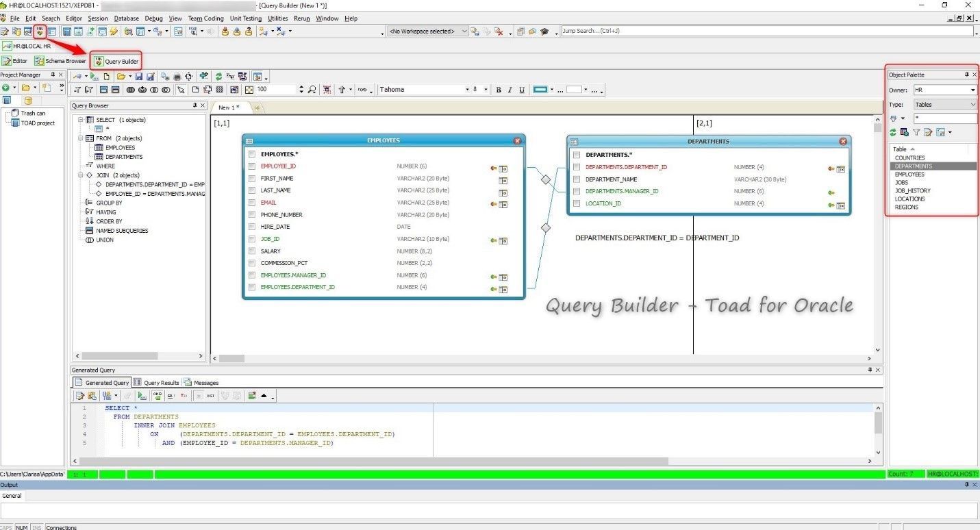Select the arrow pointer tool in diagram toolbar
This screenshot has height=530, width=980.
(x=181, y=90)
